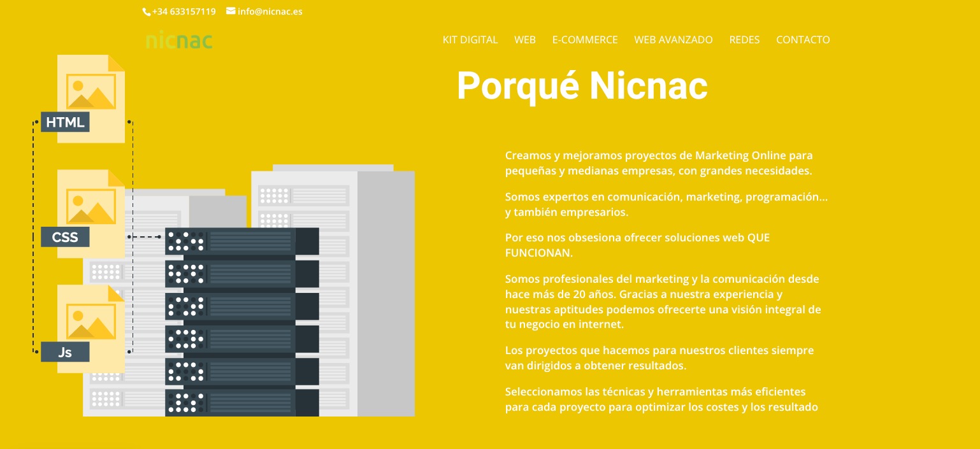Open the KIT DIGITAL menu item
Image resolution: width=980 pixels, height=449 pixels.
pos(470,39)
